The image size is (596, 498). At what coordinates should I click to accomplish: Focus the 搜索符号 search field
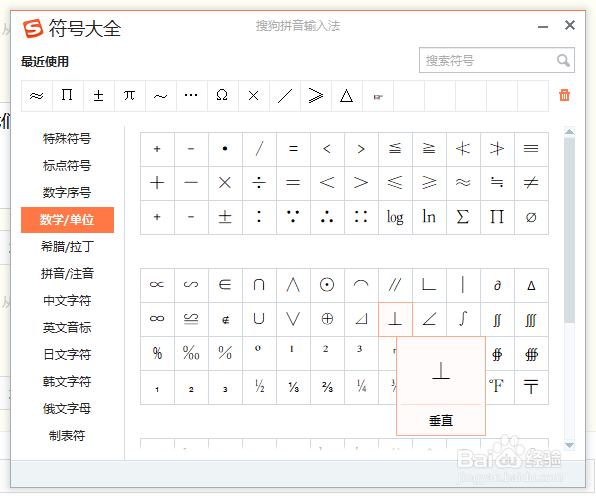click(488, 60)
